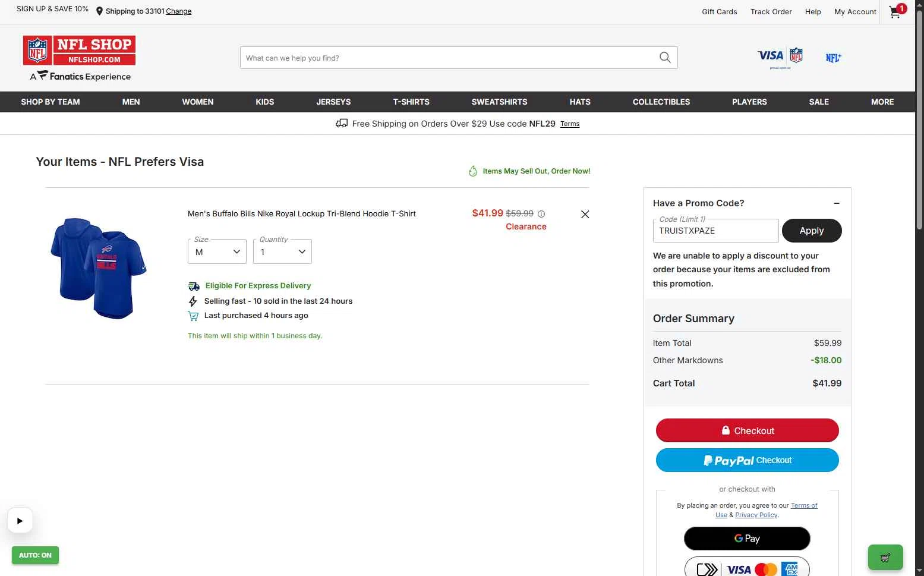The height and width of the screenshot is (576, 924).
Task: Open the KIDS menu
Action: click(x=265, y=102)
